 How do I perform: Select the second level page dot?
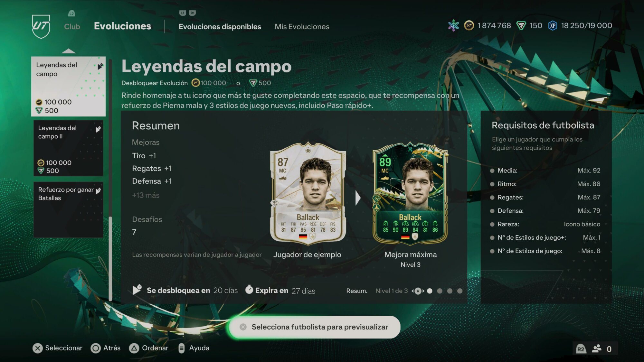tap(440, 291)
